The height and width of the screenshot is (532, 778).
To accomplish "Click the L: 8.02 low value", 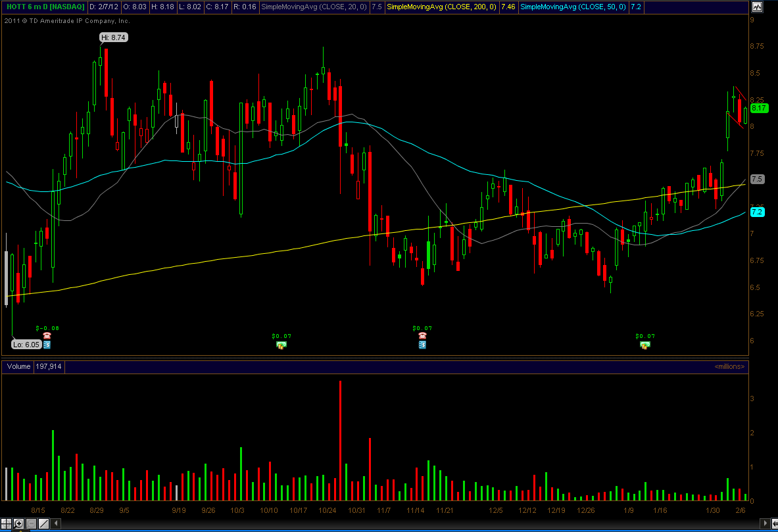I will point(191,7).
